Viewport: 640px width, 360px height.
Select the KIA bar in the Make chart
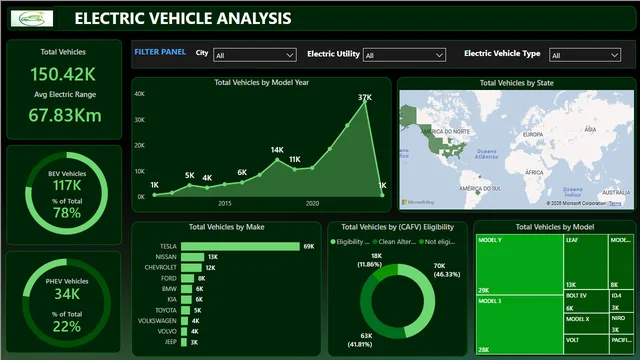click(186, 299)
